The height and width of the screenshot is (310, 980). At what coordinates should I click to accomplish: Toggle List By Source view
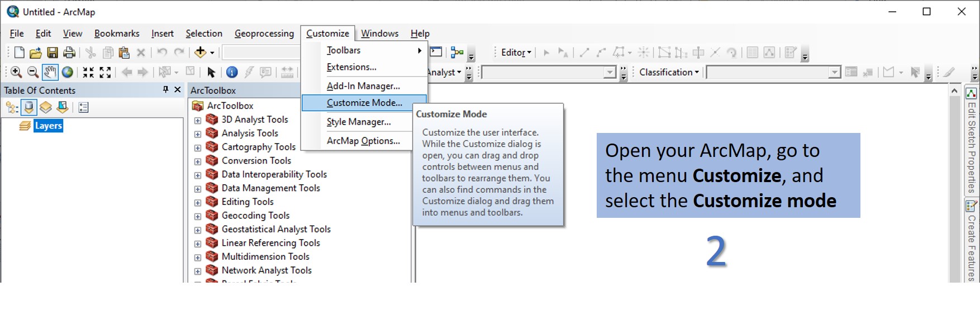pyautogui.click(x=29, y=107)
